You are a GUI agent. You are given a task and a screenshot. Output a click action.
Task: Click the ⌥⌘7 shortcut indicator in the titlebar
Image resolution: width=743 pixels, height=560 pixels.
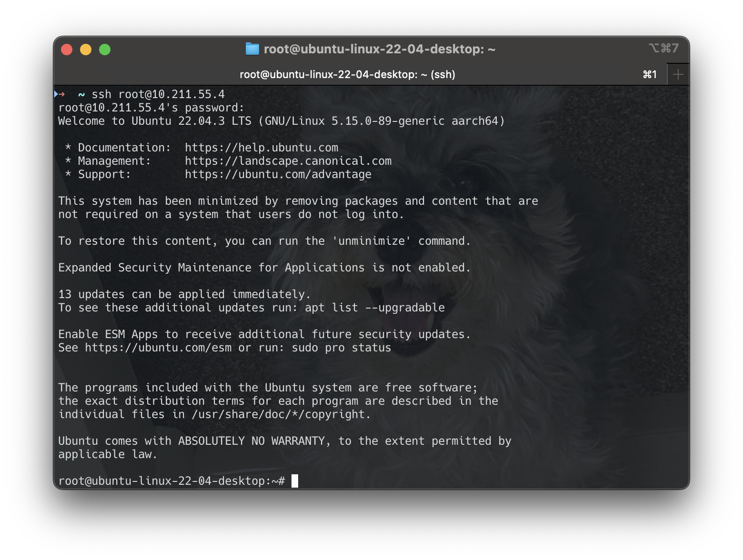pyautogui.click(x=664, y=48)
